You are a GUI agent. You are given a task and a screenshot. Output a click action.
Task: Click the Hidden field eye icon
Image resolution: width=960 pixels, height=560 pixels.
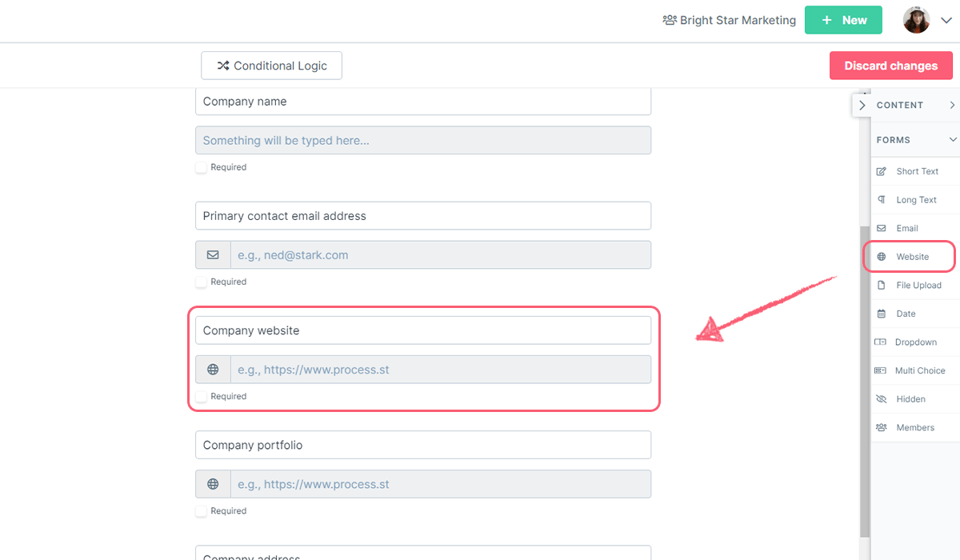[882, 399]
